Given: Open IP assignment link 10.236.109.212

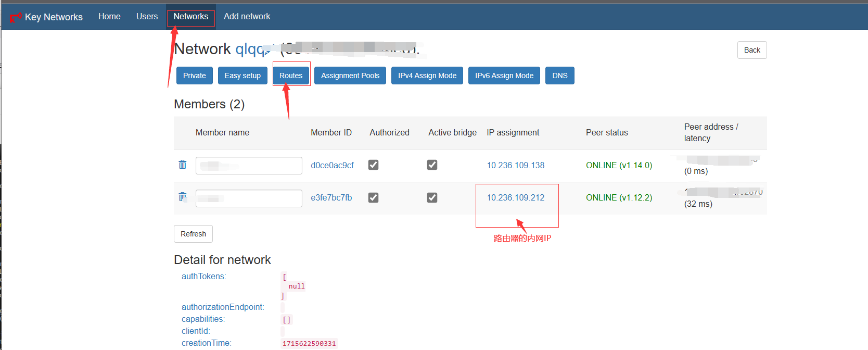Looking at the screenshot, I should 516,198.
